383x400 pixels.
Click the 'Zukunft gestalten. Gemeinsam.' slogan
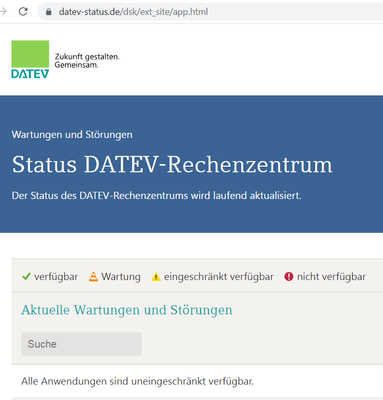pyautogui.click(x=87, y=61)
